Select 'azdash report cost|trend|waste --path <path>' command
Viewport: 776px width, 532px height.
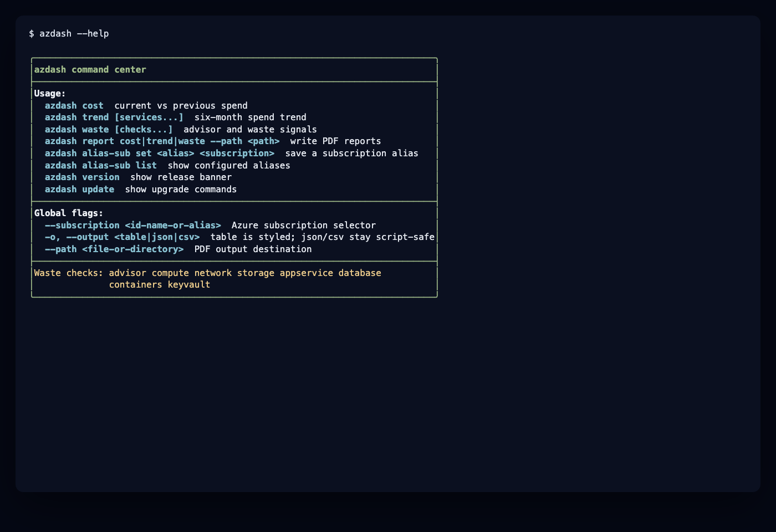coord(162,141)
